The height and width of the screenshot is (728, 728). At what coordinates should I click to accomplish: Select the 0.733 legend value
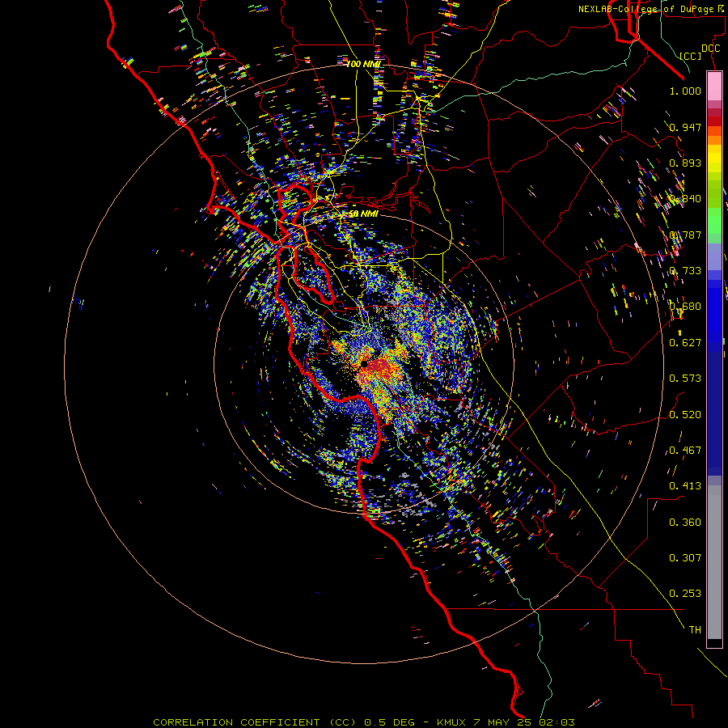pyautogui.click(x=685, y=271)
